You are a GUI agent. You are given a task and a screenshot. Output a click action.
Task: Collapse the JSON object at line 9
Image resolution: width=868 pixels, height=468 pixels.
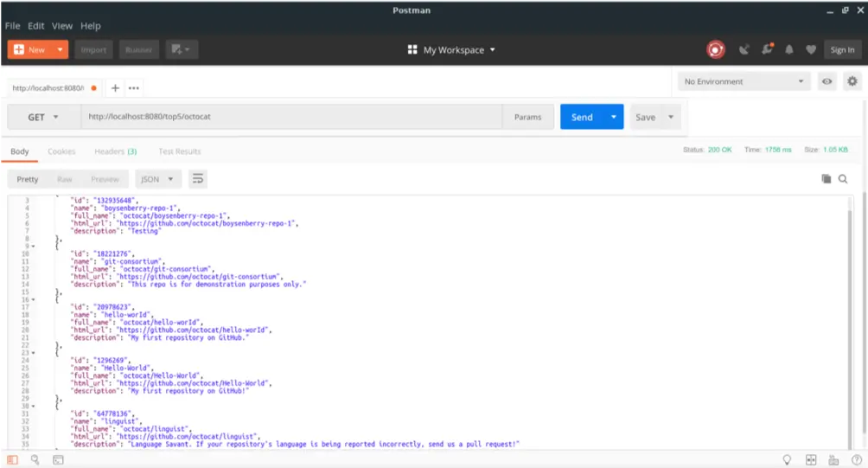tap(33, 247)
